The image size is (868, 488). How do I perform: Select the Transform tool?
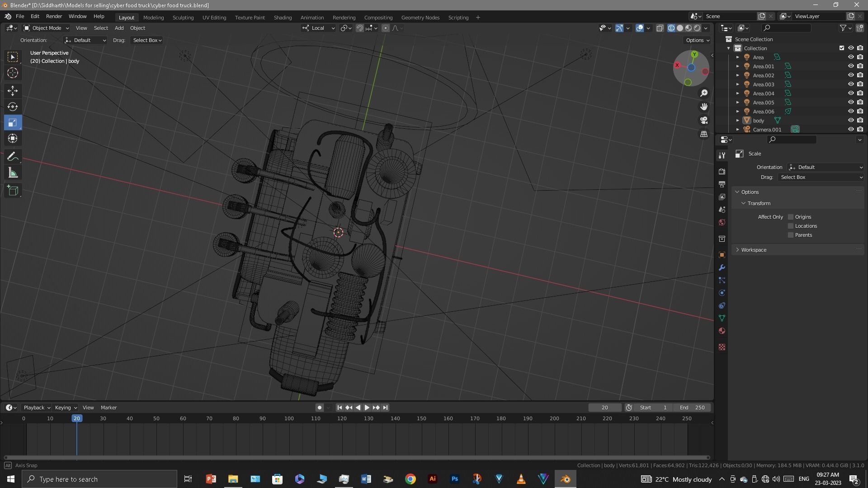(13, 138)
